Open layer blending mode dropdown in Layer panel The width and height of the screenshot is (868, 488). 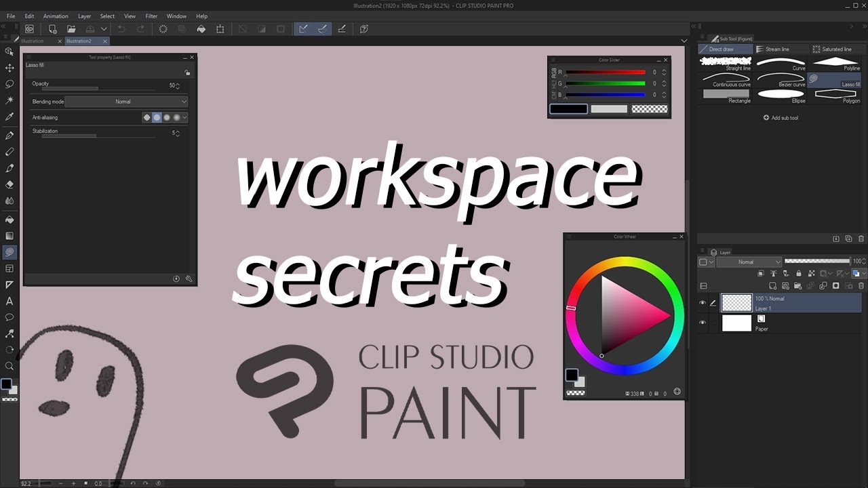[x=749, y=262]
